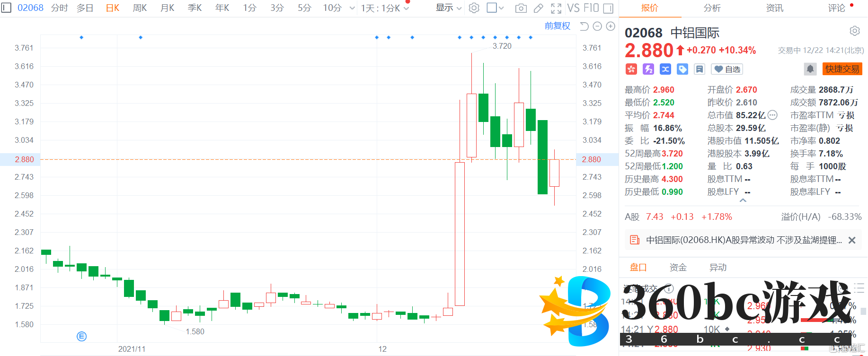Toggle the right side panel icon
The image size is (868, 356).
tap(609, 8)
